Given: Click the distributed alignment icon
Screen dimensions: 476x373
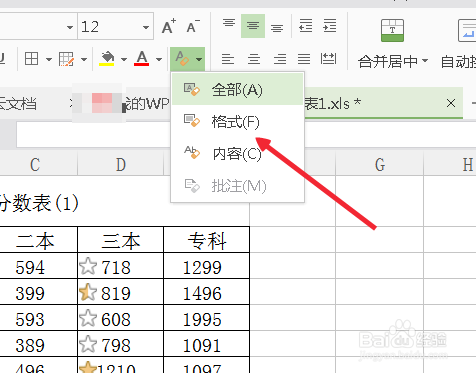Looking at the screenshot, I should (328, 59).
